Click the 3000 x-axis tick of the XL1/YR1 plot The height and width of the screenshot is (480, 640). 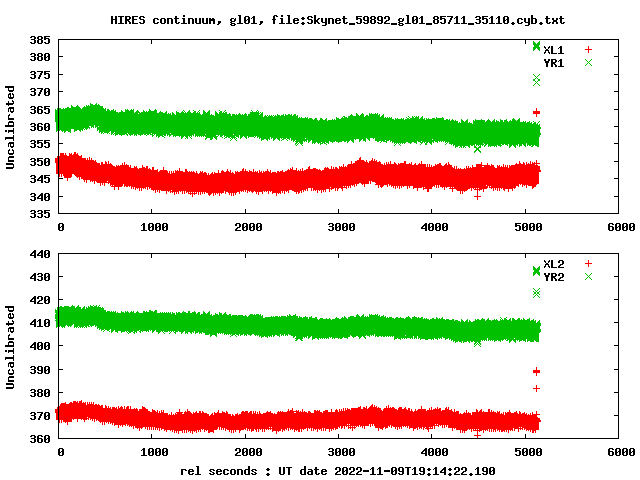pyautogui.click(x=341, y=227)
